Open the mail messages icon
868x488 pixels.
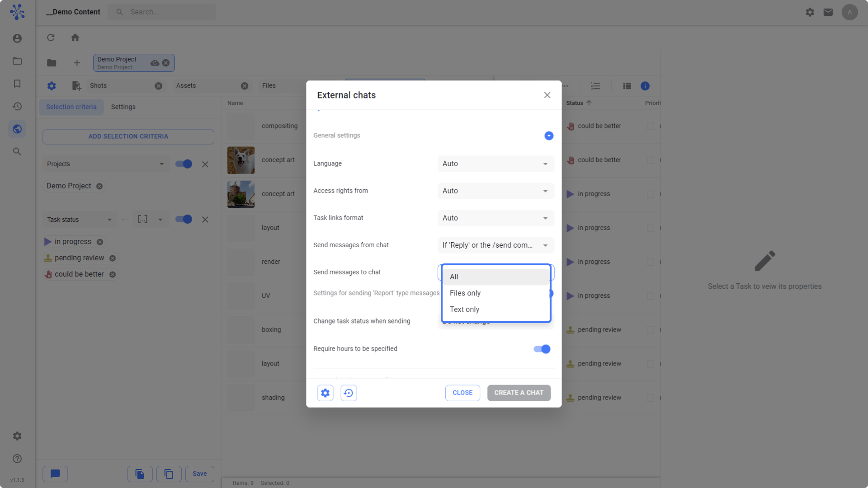click(x=828, y=12)
